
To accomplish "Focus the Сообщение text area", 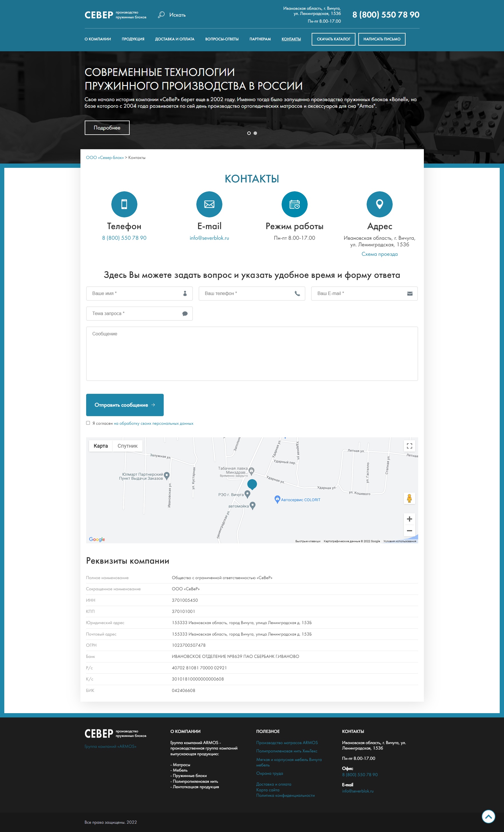I will tap(252, 353).
